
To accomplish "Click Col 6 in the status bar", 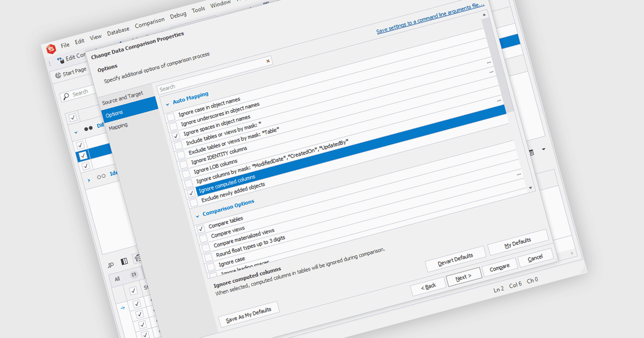I will tap(515, 284).
